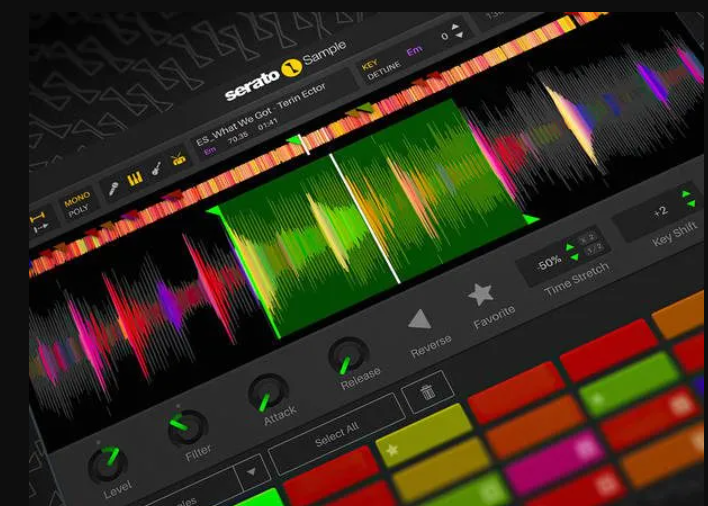
Task: Click the yellow KEY label
Action: (369, 65)
